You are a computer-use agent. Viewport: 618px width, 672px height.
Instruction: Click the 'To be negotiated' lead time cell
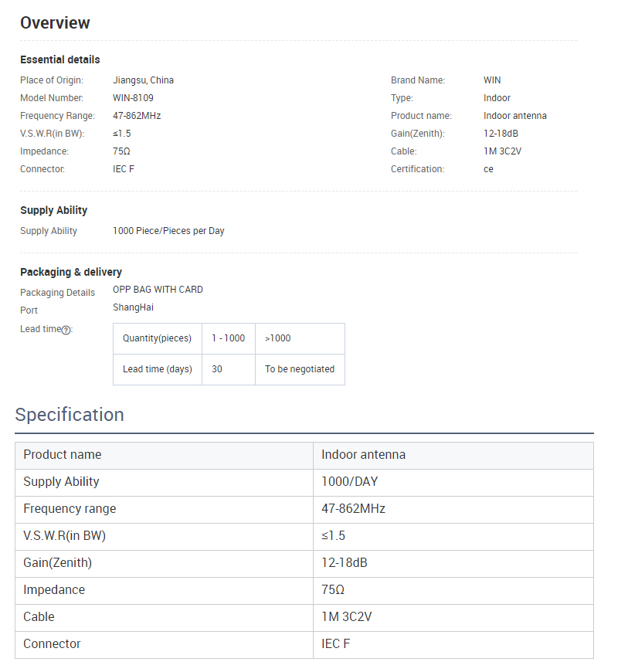[300, 369]
